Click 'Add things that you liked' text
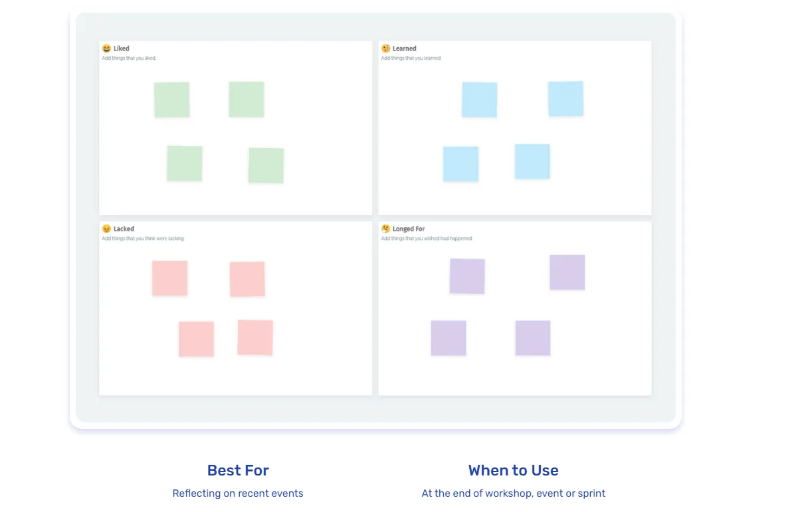This screenshot has height=512, width=812. [129, 58]
